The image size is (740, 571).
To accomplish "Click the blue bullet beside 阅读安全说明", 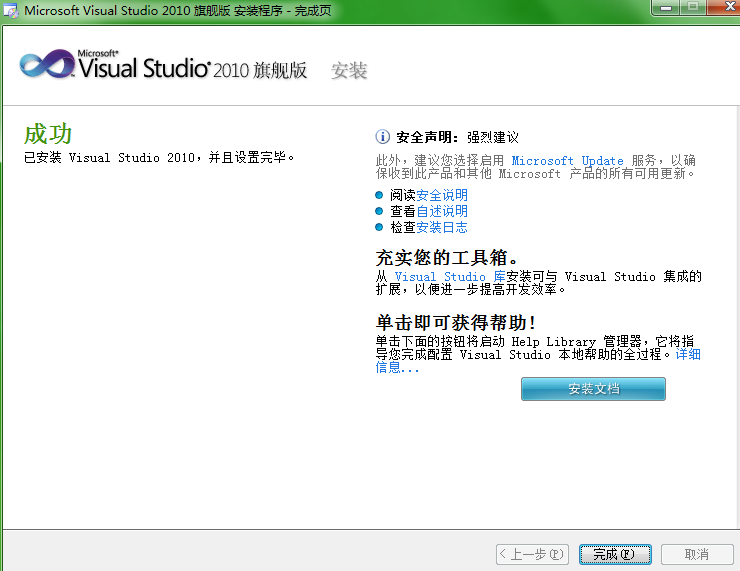I will [x=379, y=195].
